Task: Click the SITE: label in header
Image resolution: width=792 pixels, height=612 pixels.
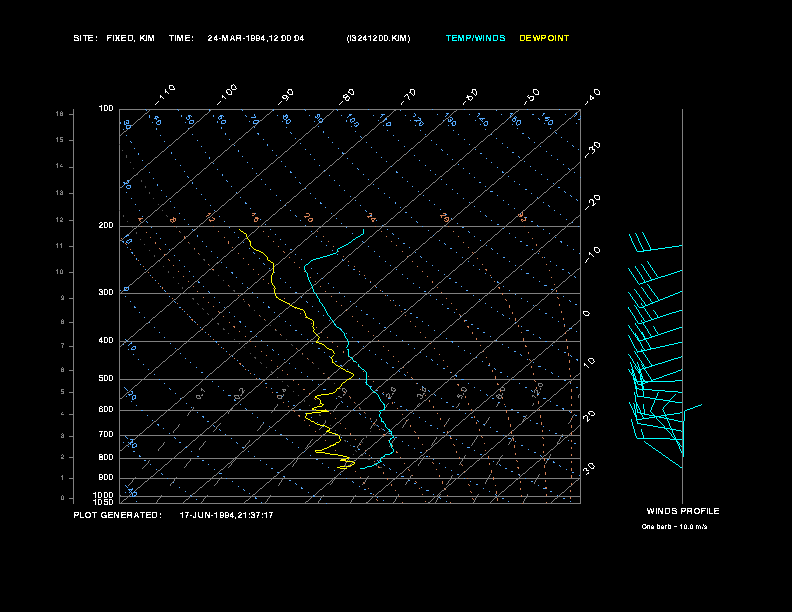Action: click(x=85, y=38)
